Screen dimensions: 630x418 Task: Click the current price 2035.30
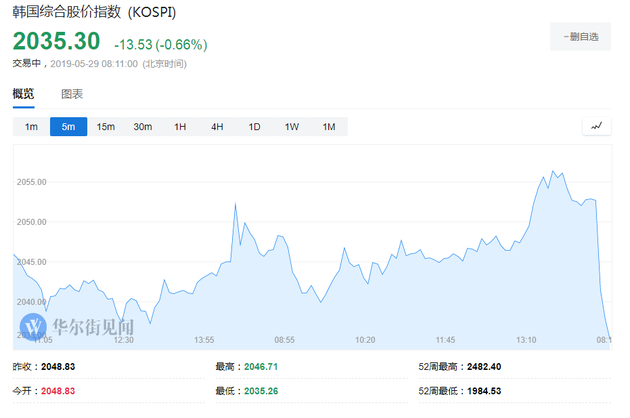pyautogui.click(x=56, y=41)
